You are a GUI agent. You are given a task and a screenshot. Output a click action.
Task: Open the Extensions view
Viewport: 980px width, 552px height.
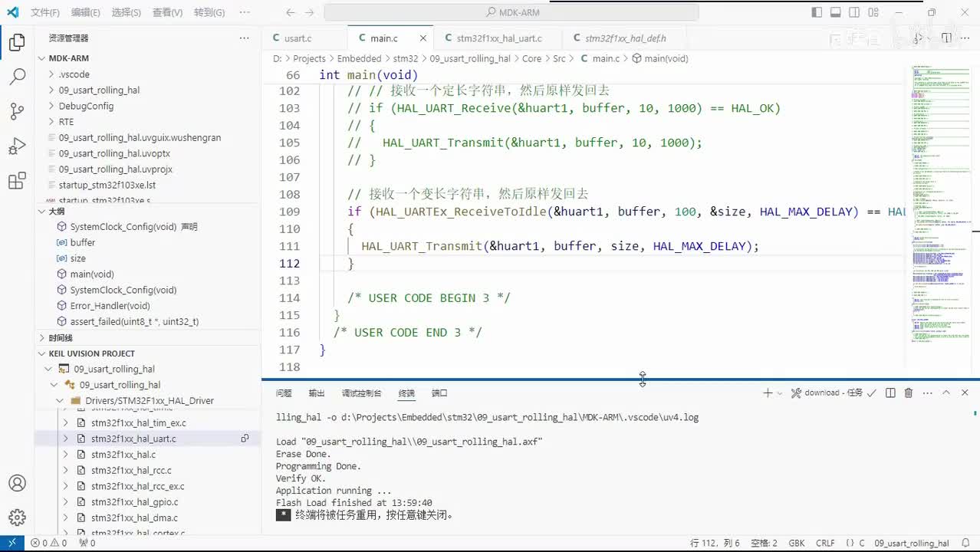click(17, 181)
